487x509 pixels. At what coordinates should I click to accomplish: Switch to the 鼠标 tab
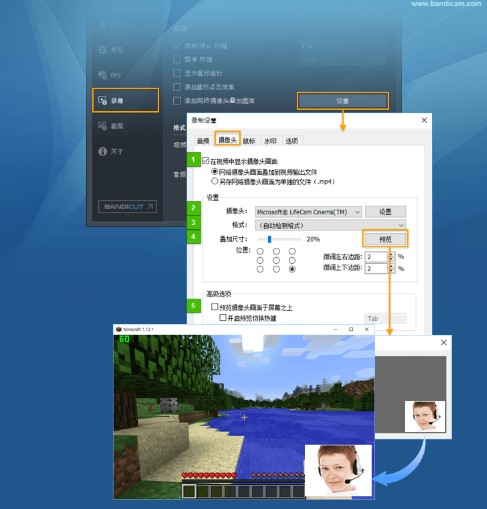pyautogui.click(x=249, y=141)
